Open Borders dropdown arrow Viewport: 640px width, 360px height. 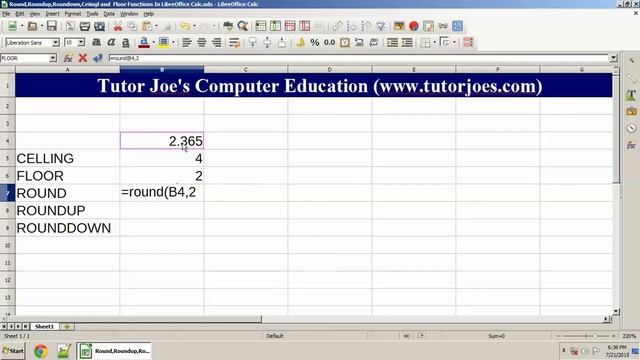coord(435,42)
